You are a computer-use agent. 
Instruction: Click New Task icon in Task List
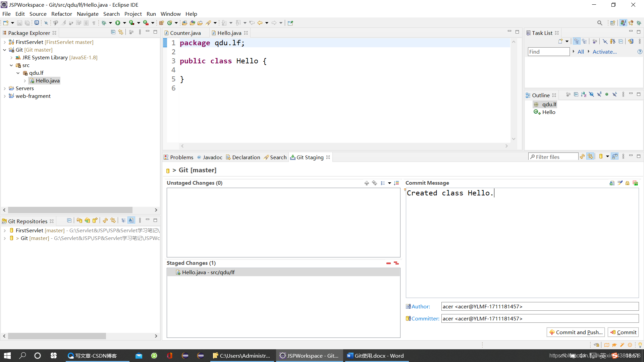[560, 41]
